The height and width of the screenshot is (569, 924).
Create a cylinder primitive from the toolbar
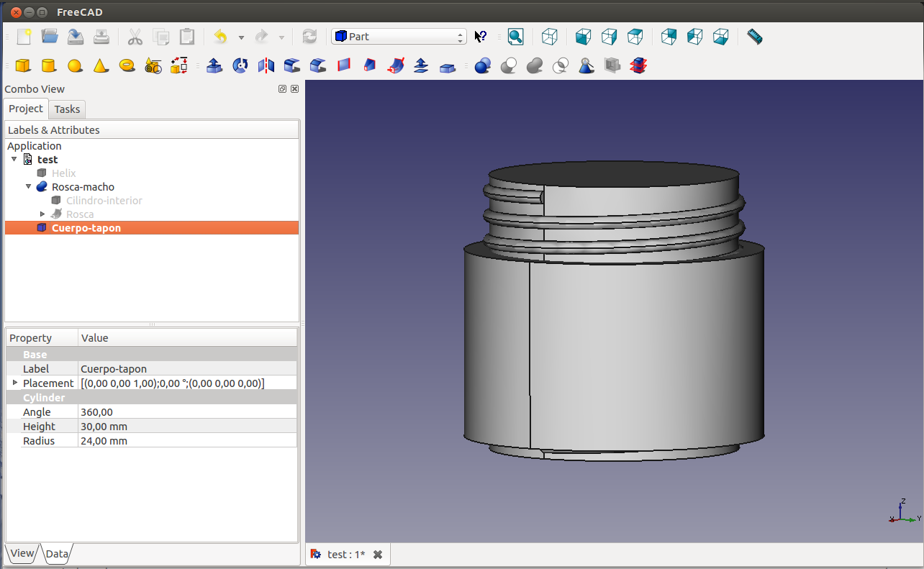coord(49,66)
